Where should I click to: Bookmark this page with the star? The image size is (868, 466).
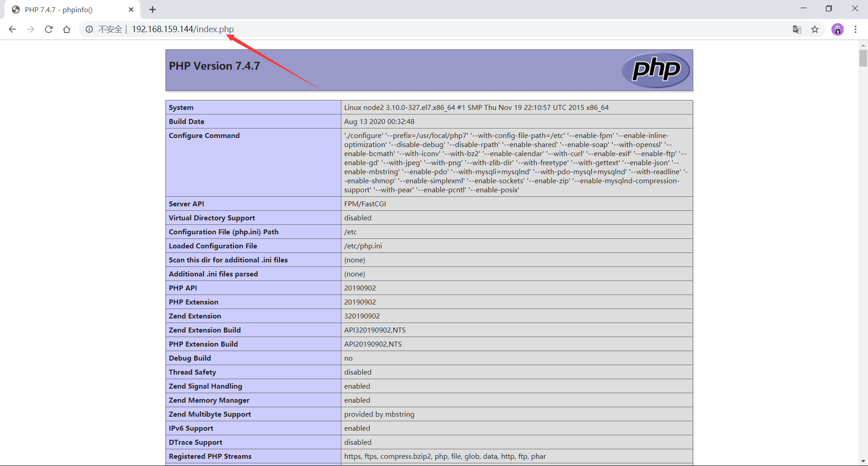pyautogui.click(x=815, y=29)
